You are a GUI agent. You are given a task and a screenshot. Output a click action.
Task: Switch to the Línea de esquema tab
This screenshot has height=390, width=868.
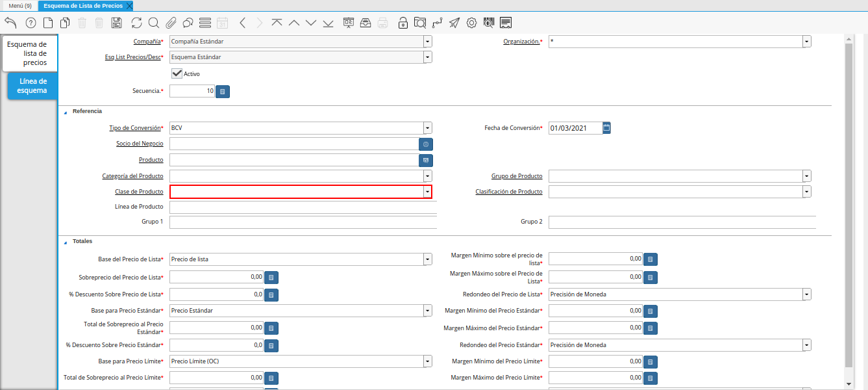32,86
